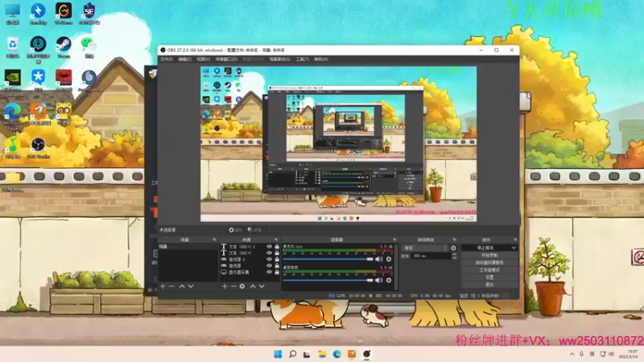The image size is (644, 362).
Task: Toggle lock on 文本 (GDI+) 2 source
Action: click(x=277, y=247)
